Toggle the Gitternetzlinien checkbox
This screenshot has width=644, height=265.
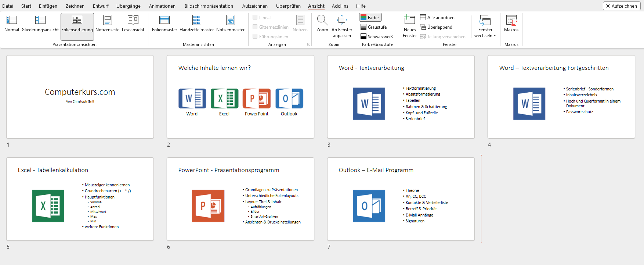point(255,27)
